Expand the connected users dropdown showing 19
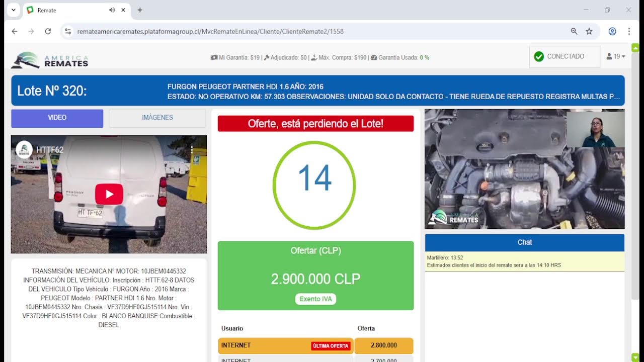Viewport: 644px width, 362px height. 616,57
